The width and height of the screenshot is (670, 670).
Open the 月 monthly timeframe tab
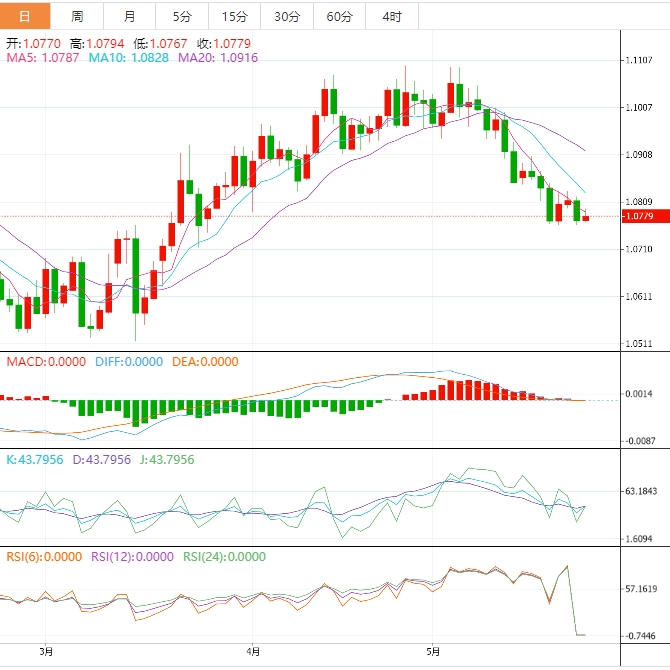point(130,16)
